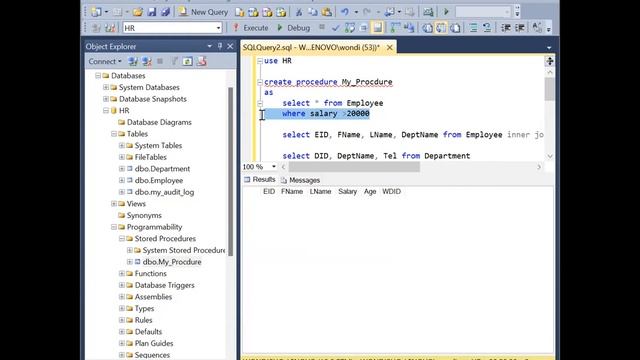Click the Copy icon in the toolbar

point(313,12)
